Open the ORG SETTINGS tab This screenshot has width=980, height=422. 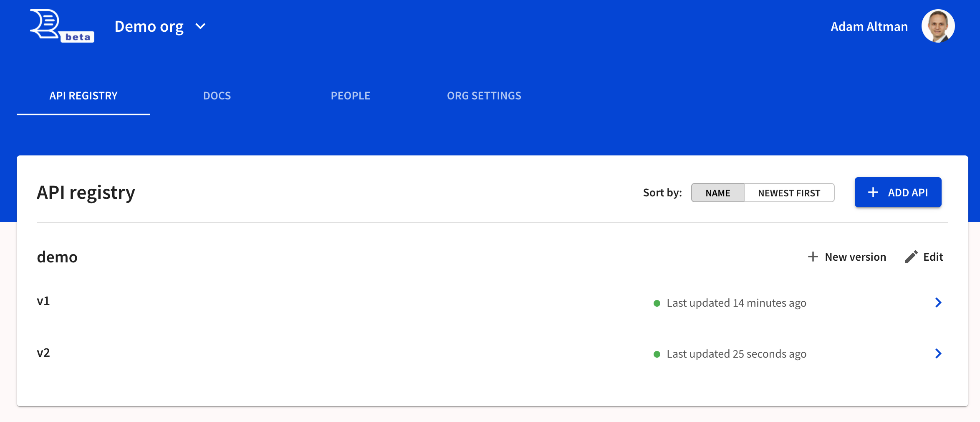(484, 96)
